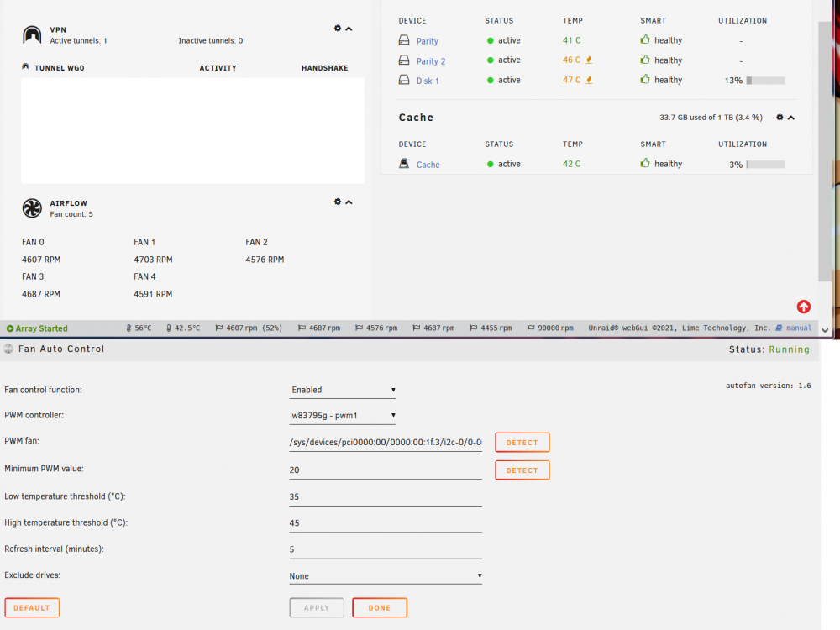The image size is (840, 630).
Task: Click the 42.5°C temperature reading in footer
Action: pos(183,328)
